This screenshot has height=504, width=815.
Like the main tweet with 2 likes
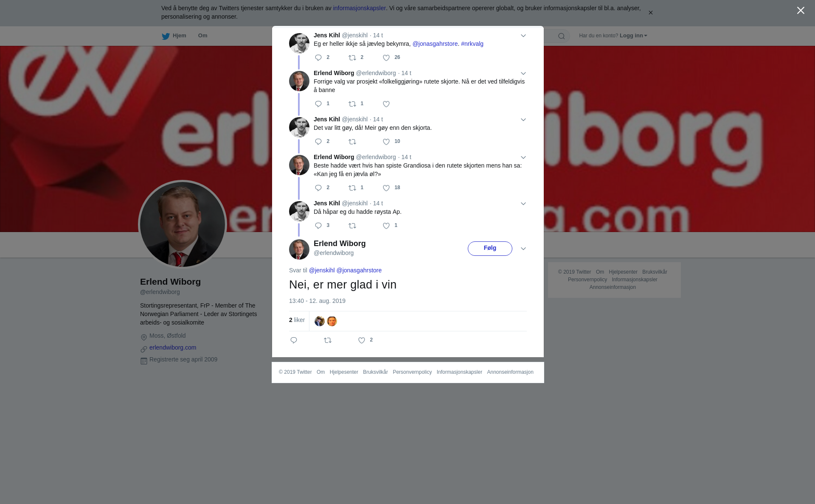click(362, 340)
